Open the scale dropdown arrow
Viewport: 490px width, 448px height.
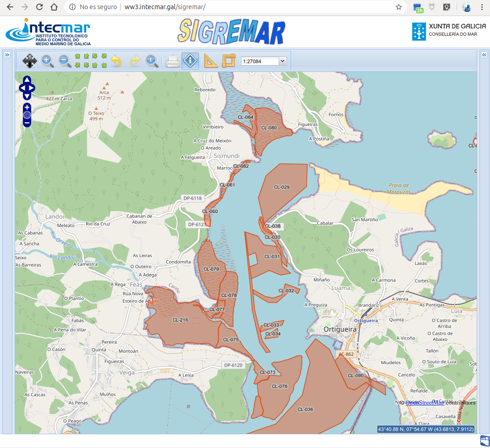282,61
